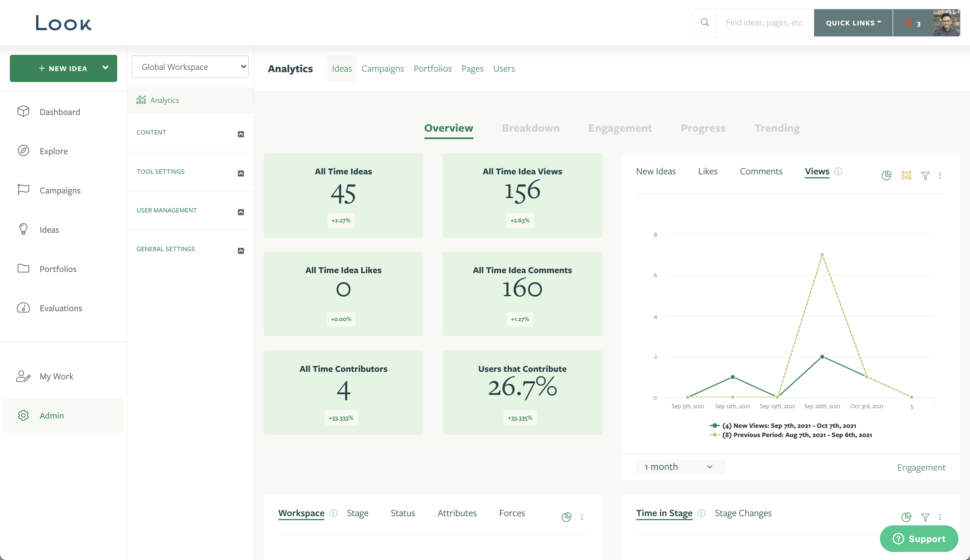This screenshot has height=560, width=970.
Task: Collapse the CONTENT section chevron
Action: (x=241, y=134)
